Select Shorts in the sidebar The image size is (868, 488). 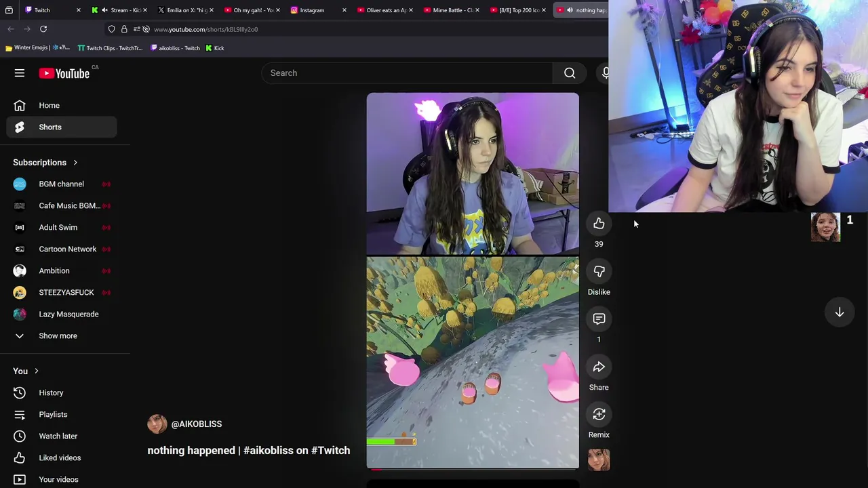point(62,127)
